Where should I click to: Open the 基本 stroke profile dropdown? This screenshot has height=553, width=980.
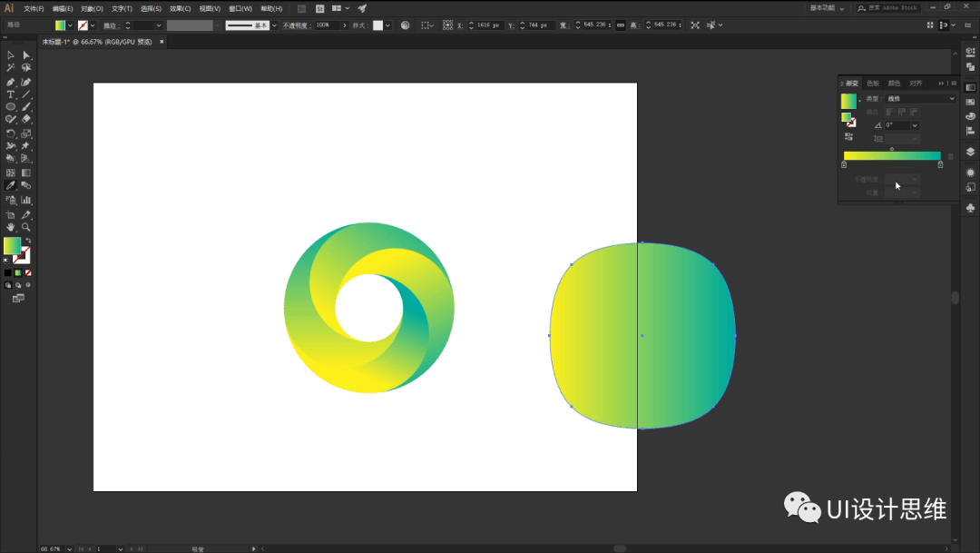point(274,25)
